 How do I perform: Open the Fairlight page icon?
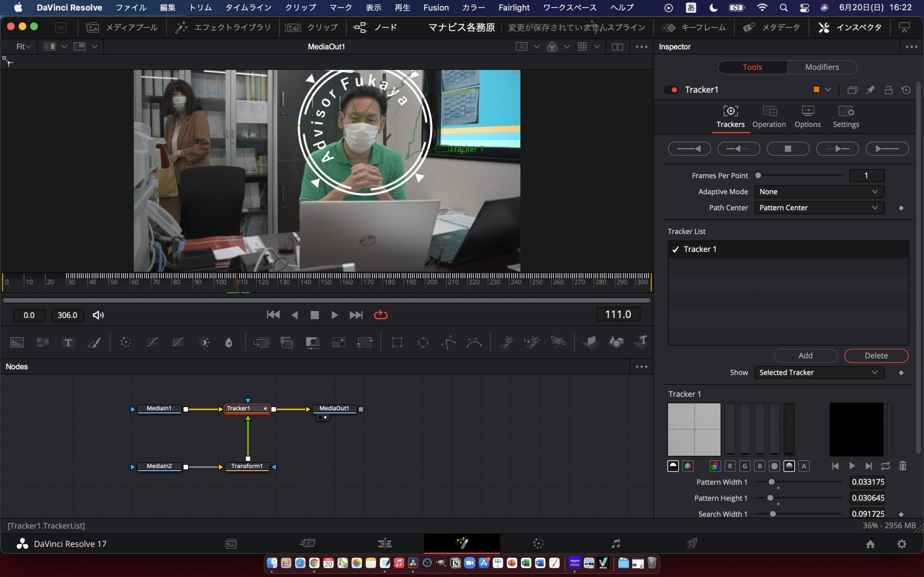(615, 543)
